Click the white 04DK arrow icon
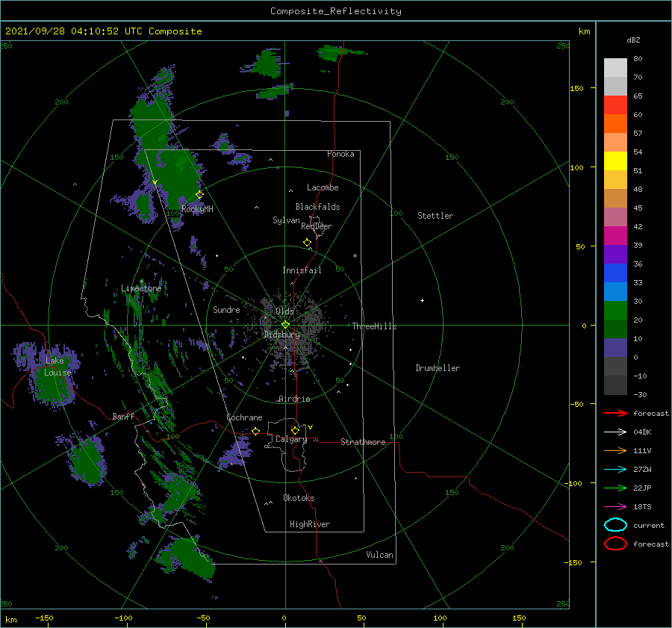672x628 pixels. tap(615, 432)
